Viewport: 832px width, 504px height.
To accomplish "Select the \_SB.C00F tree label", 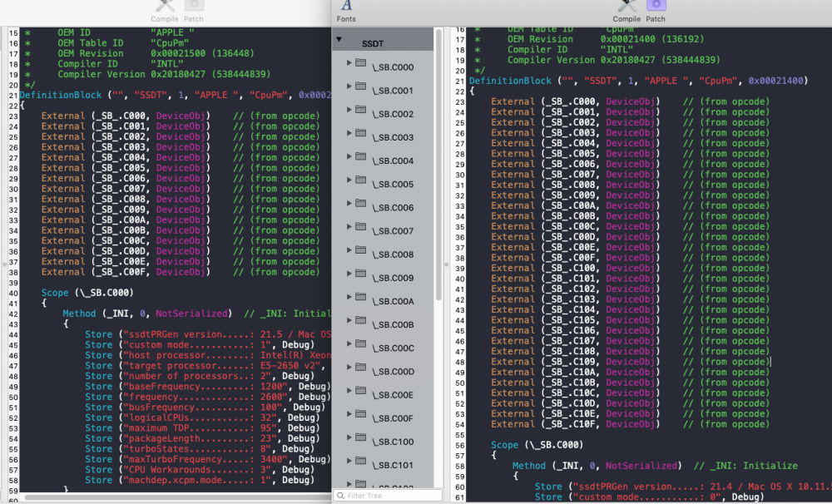I will click(x=393, y=418).
